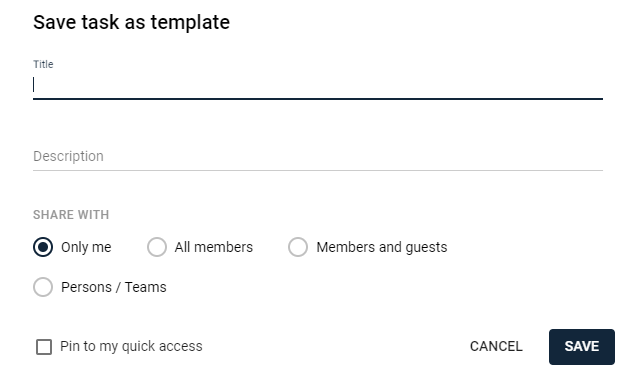Place the cursor at the Title text caret
The width and height of the screenshot is (632, 378).
34,85
